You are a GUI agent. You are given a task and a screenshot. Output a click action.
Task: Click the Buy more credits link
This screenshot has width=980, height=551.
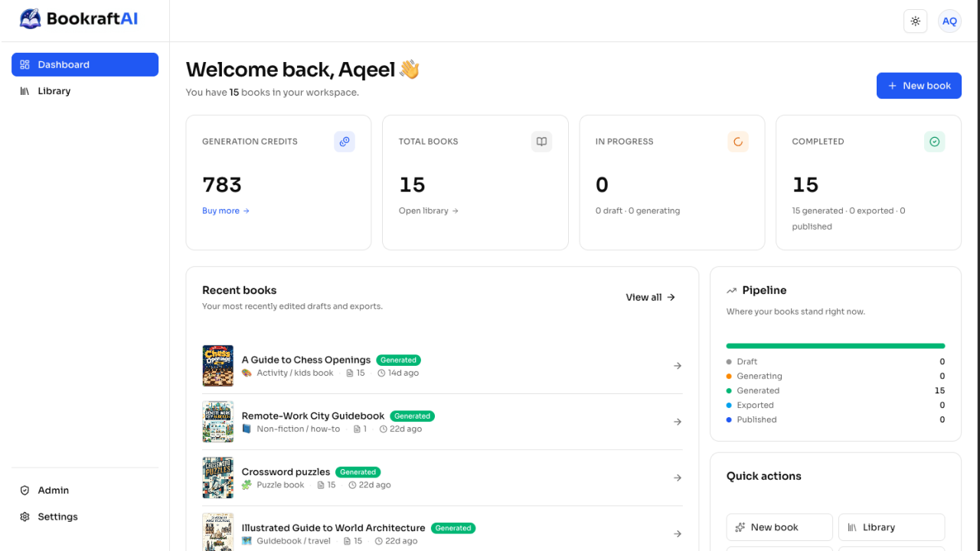pos(226,210)
